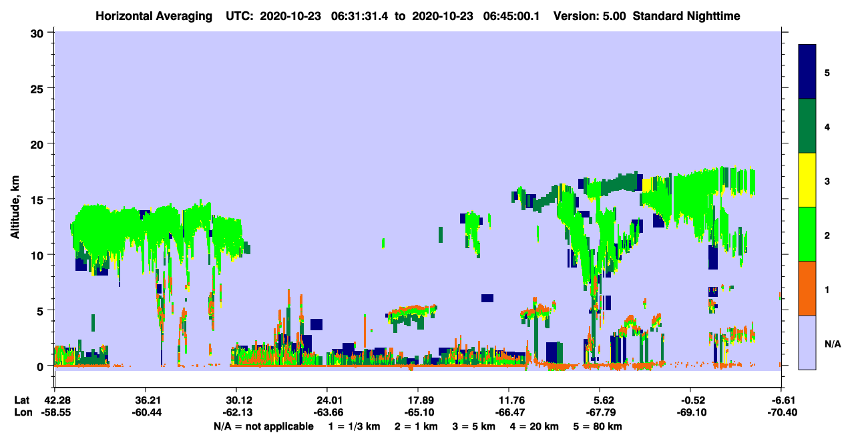Click the y-axis tick label 5
868x445 pixels.
(42, 310)
